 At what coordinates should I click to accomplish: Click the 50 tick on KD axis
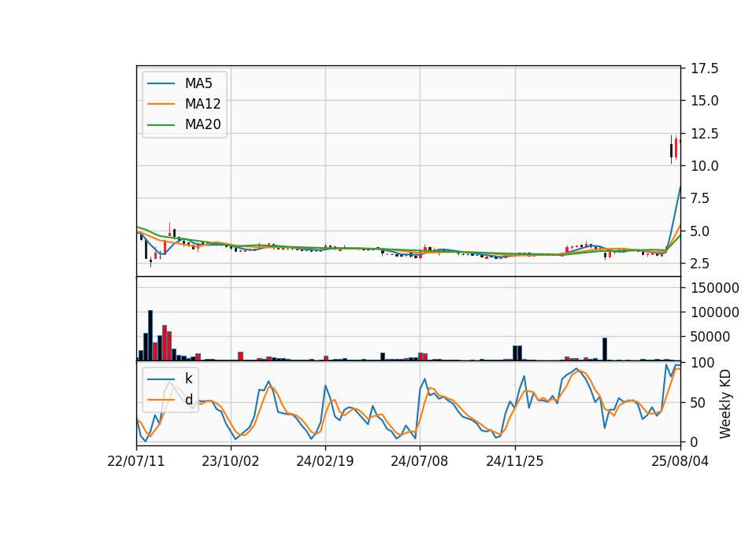click(699, 402)
